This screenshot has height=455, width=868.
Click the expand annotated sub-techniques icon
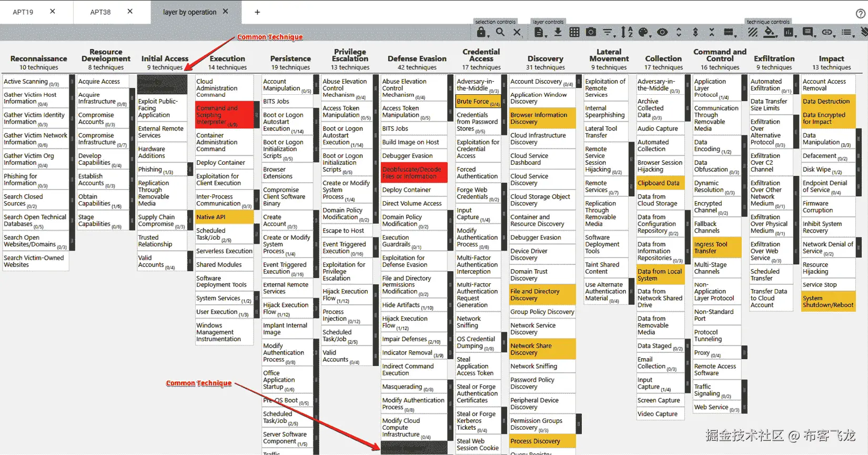pyautogui.click(x=695, y=33)
